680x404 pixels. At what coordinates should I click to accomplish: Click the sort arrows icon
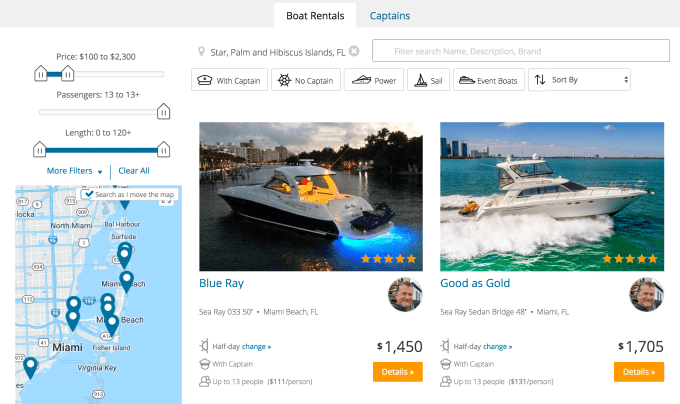(x=539, y=80)
